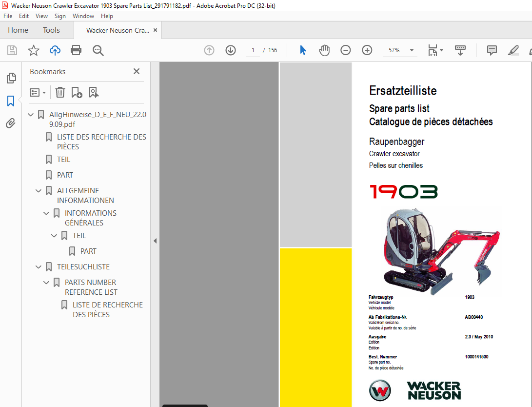
Task: Open the Sign menu
Action: [x=60, y=16]
